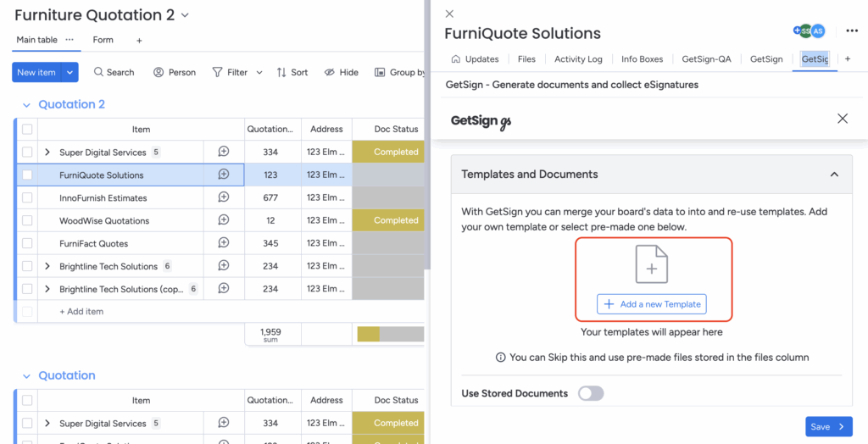Viewport: 868px width, 444px height.
Task: Open conversation for FurniQuote Solutions row
Action: (x=224, y=175)
